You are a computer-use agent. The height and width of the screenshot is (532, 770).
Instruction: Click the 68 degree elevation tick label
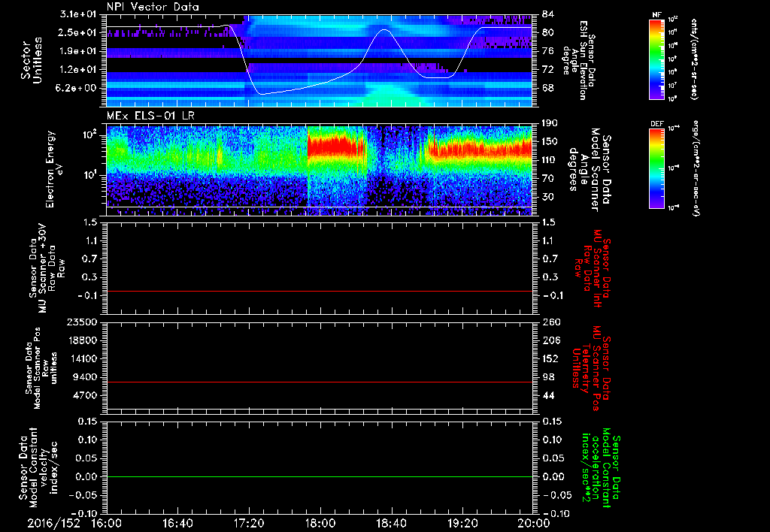pyautogui.click(x=548, y=89)
